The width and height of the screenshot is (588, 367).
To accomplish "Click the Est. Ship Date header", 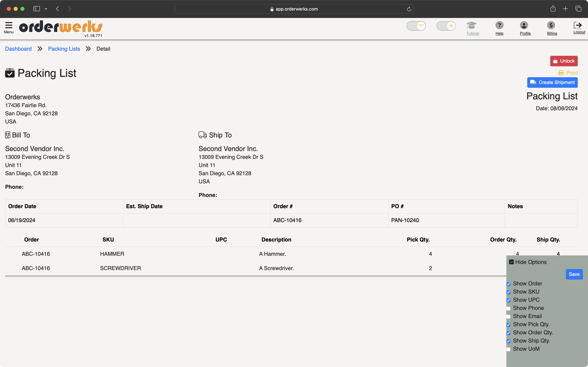I will click(144, 206).
